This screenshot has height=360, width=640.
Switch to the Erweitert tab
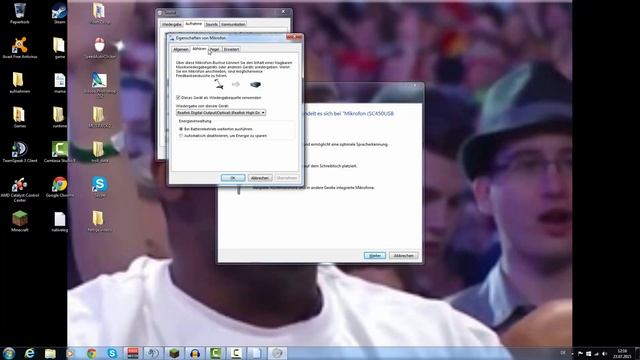tap(231, 49)
